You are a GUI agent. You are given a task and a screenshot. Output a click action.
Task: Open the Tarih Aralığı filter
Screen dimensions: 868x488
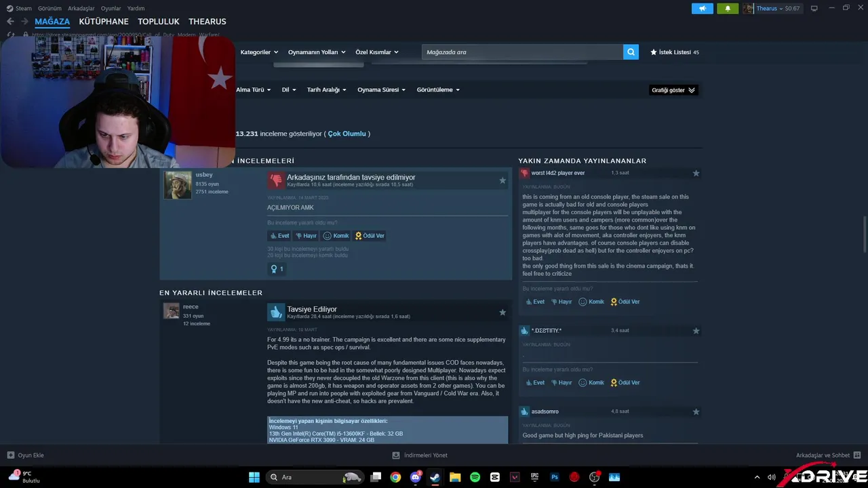pos(327,89)
